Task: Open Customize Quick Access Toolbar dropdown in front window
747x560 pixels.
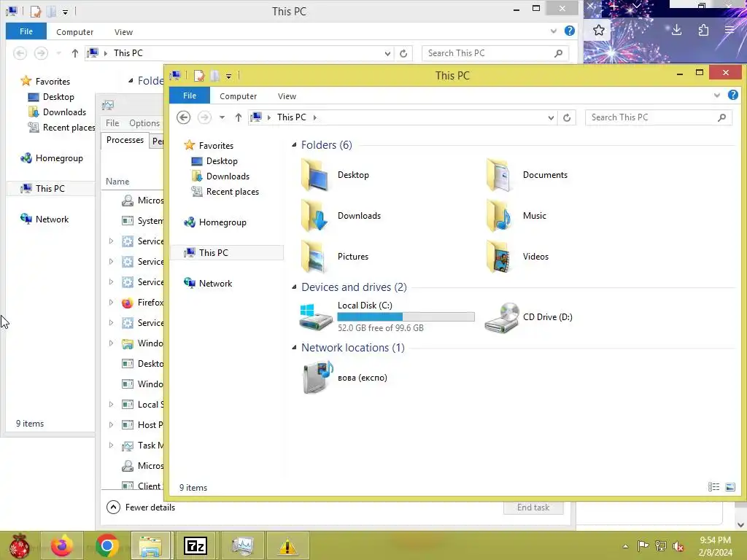Action: tap(228, 76)
